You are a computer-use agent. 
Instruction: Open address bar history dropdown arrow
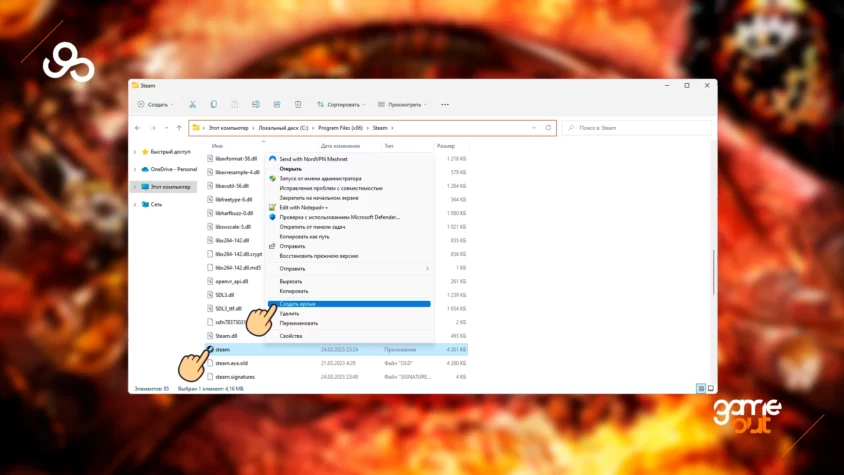(534, 128)
